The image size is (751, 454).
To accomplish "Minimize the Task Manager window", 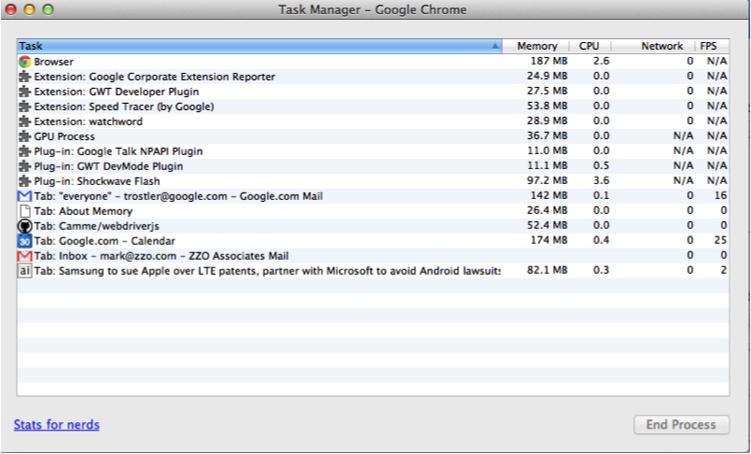I will 30,10.
